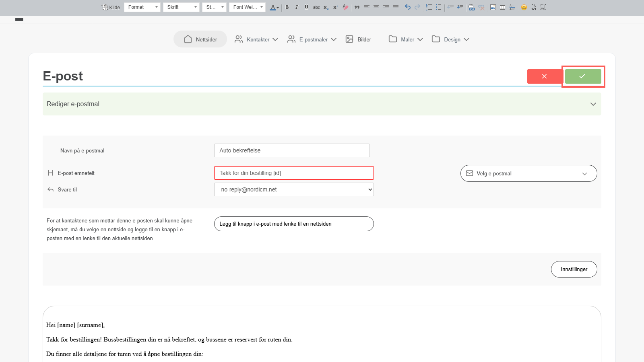
Task: Apply subscript formatting
Action: pyautogui.click(x=326, y=7)
